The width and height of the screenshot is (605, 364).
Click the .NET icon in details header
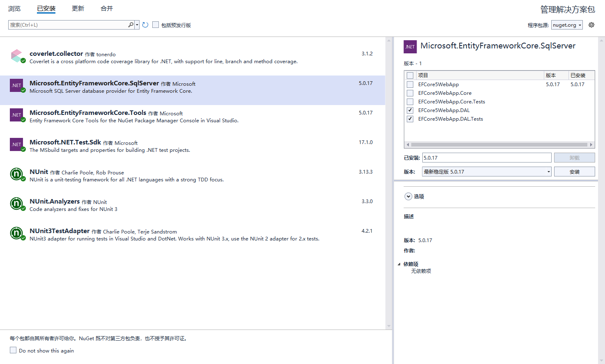tap(410, 47)
